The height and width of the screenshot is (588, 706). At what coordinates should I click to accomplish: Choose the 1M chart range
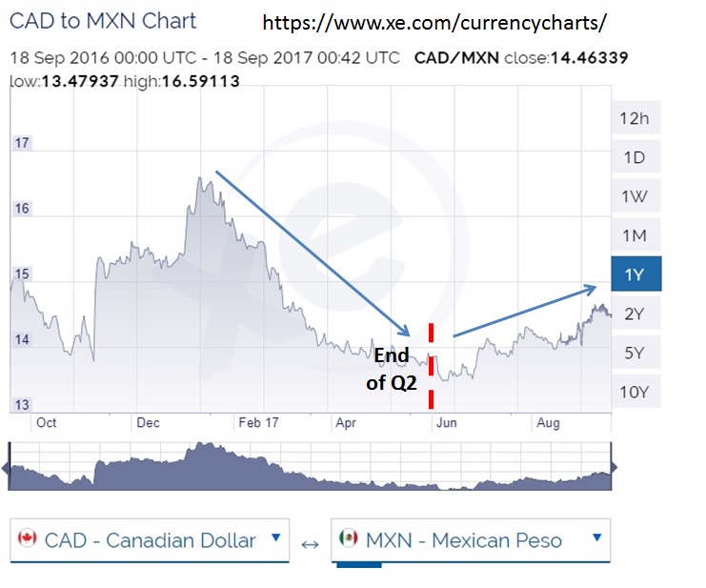pyautogui.click(x=635, y=235)
